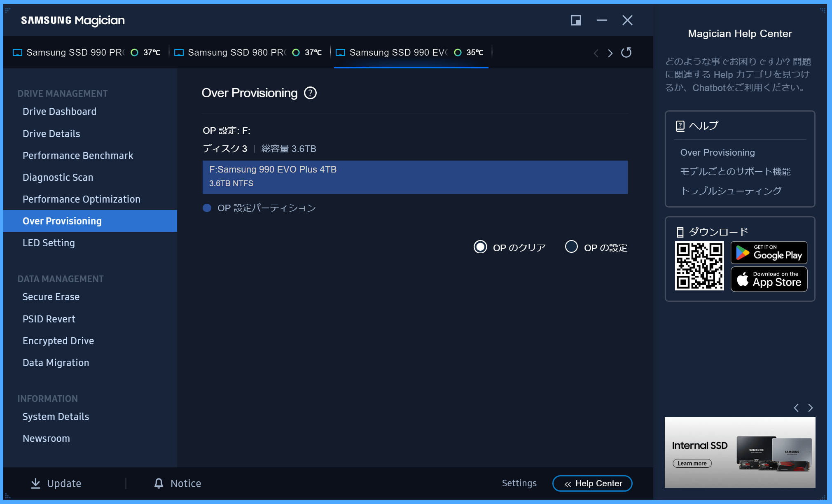Collapse panel with Help Center button
The image size is (832, 504).
coord(592,483)
